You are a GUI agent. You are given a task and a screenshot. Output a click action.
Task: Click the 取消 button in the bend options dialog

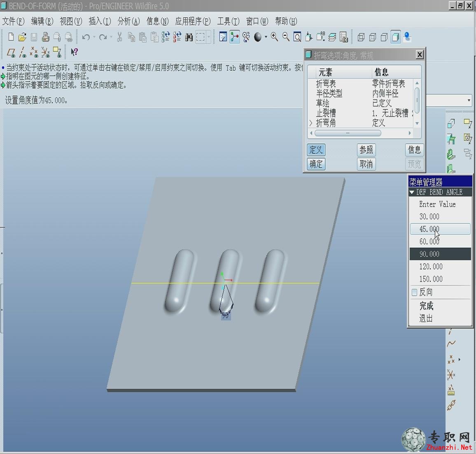[366, 164]
